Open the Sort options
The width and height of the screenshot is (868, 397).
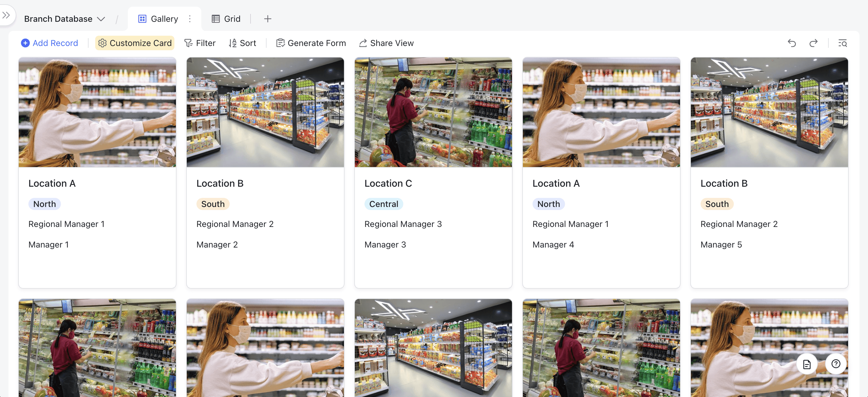click(242, 43)
